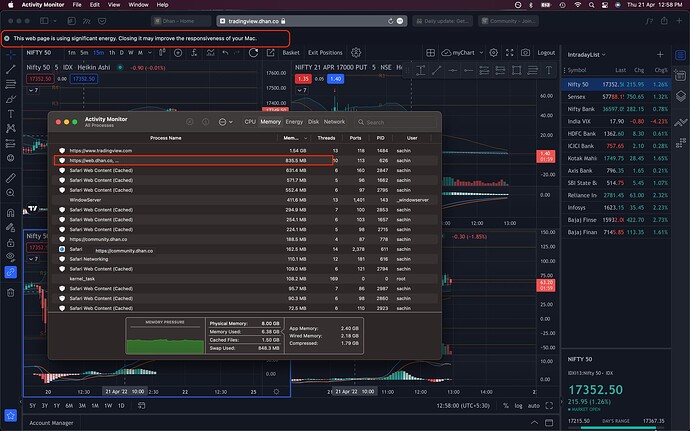Select the kernel_task process row

[246, 279]
